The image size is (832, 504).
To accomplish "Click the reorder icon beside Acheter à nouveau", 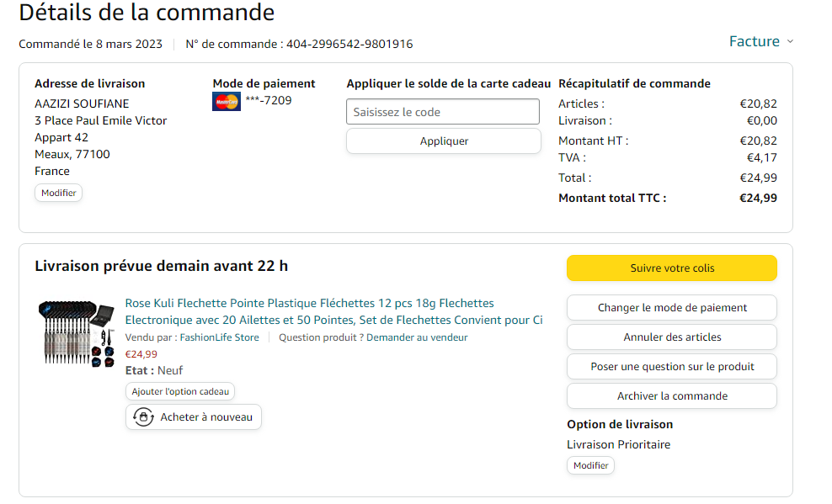I will click(x=143, y=417).
